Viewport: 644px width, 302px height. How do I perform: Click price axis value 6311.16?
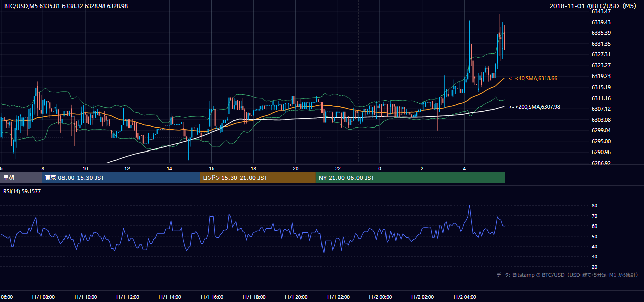click(x=601, y=98)
